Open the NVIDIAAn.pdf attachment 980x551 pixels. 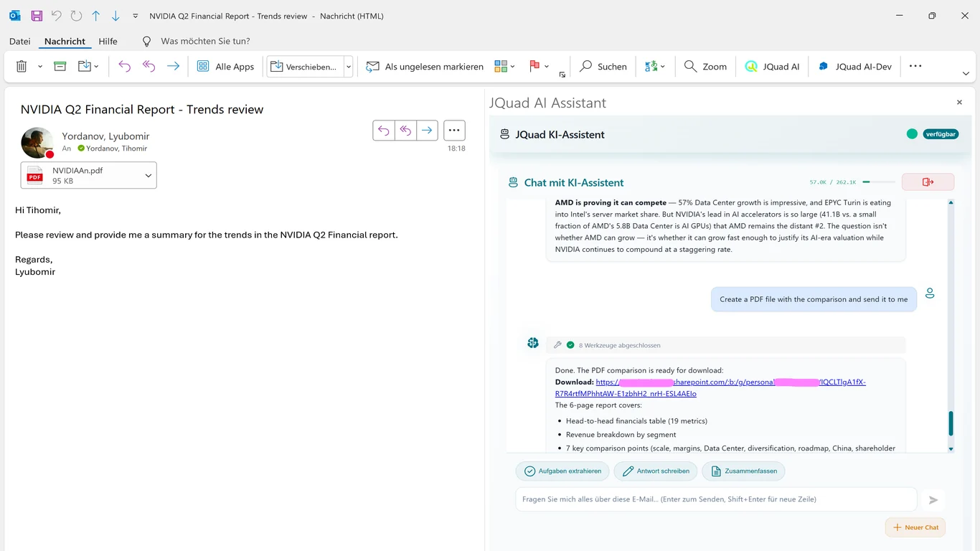pos(81,176)
